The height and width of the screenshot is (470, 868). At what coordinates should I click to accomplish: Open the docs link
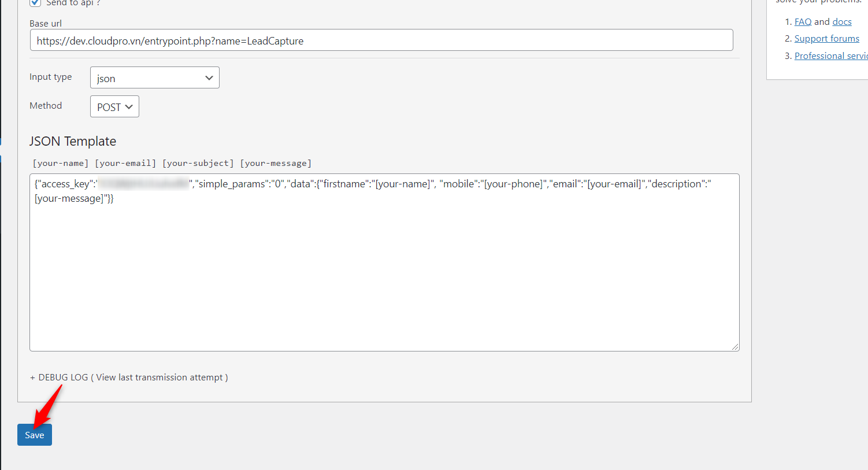(842, 21)
